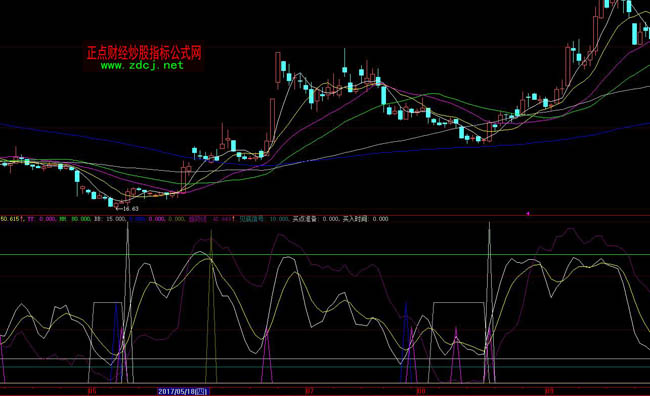Screen dimensions: 650x396
Task: Click the 08 month marker on time axis
Action: coord(421,391)
